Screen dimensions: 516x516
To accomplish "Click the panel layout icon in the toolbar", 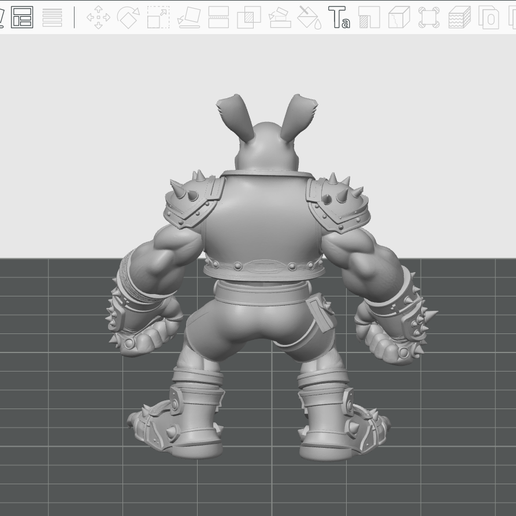I will [22, 17].
